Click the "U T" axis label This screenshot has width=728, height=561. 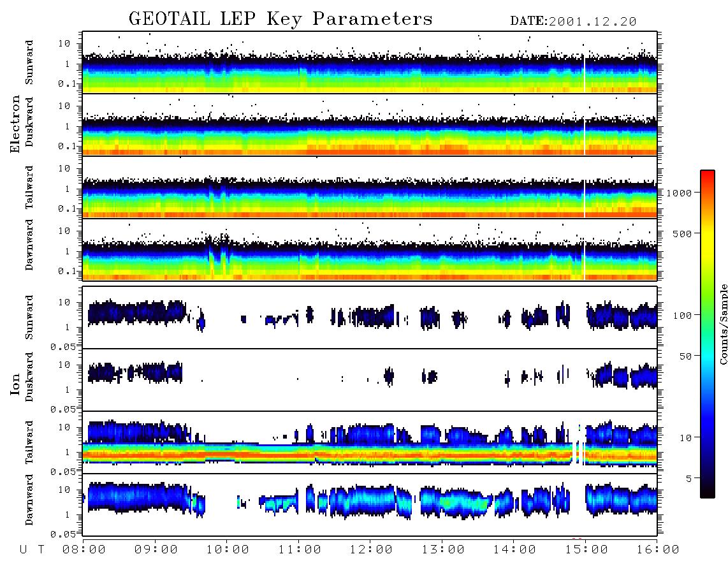pyautogui.click(x=32, y=550)
